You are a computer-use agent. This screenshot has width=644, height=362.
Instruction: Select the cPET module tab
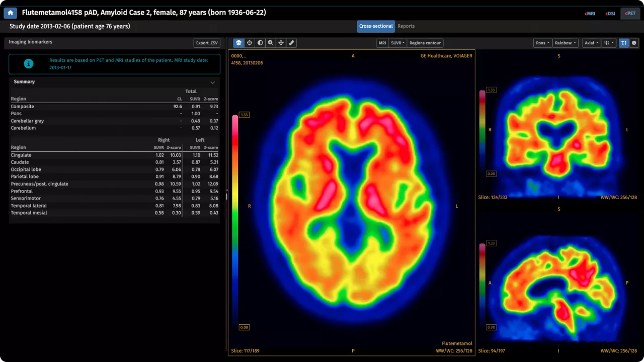[630, 14]
